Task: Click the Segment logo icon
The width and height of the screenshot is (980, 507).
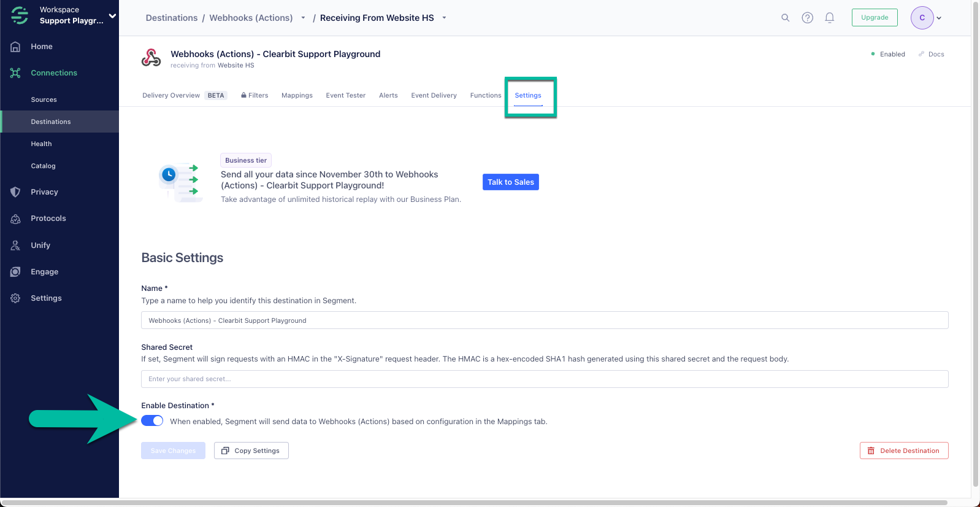Action: pyautogui.click(x=20, y=15)
